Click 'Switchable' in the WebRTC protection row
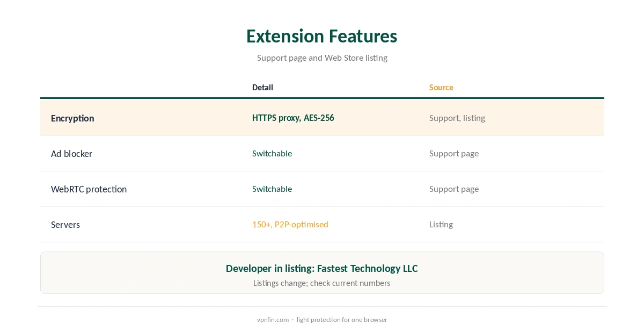 tap(272, 189)
